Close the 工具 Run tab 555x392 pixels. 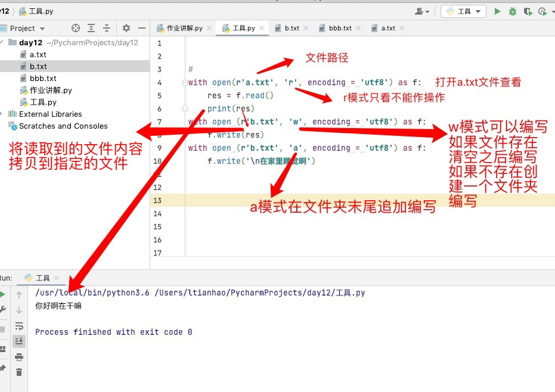point(56,278)
